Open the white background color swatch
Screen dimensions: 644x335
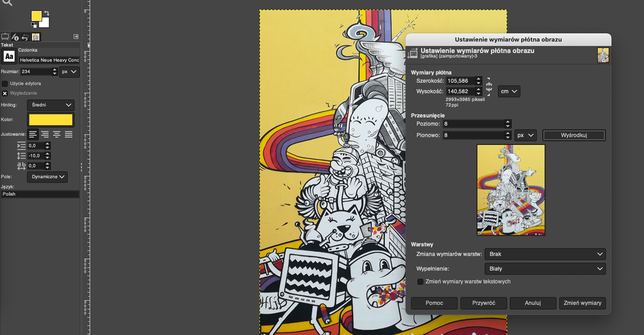pos(44,23)
